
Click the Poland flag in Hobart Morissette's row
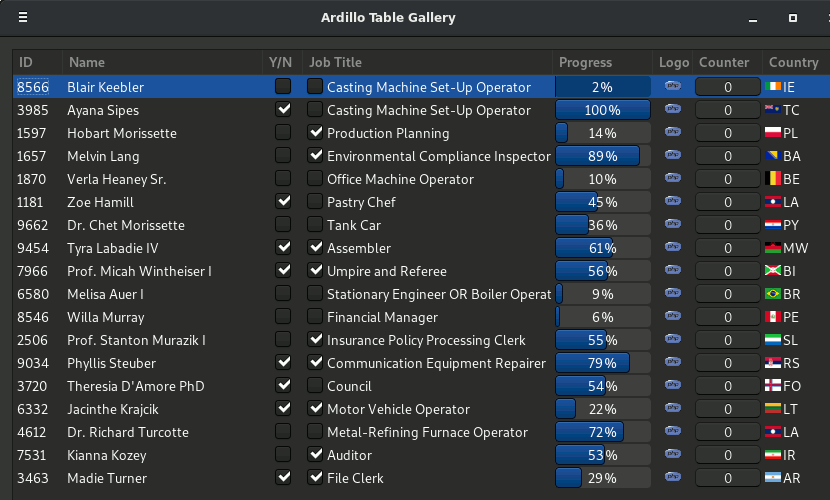tap(772, 133)
